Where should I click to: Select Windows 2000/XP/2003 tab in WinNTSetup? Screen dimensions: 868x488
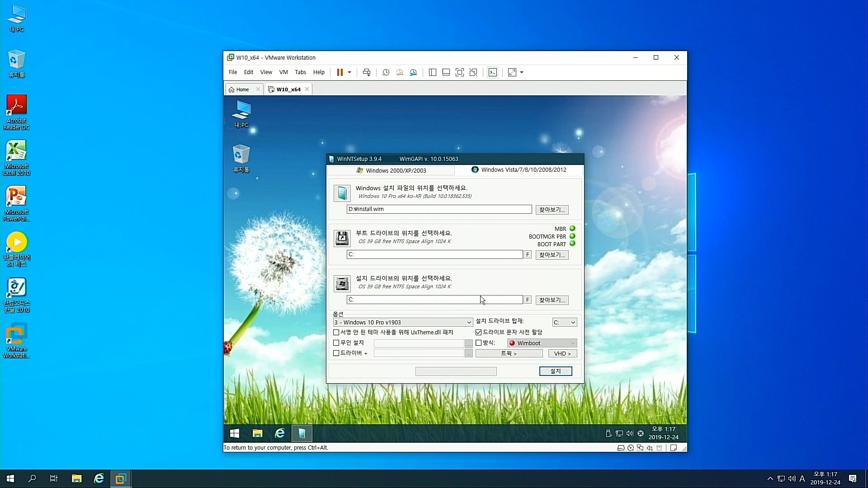(391, 170)
